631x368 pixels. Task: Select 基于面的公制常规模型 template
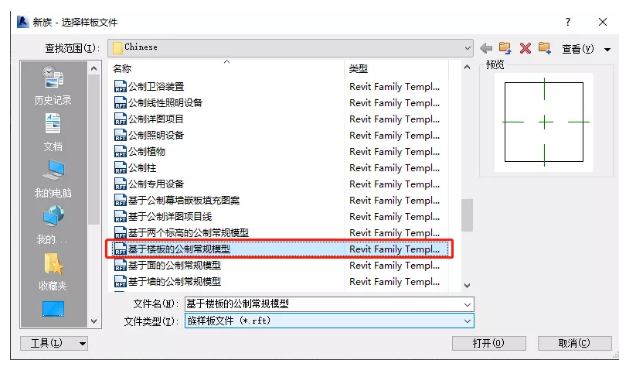pyautogui.click(x=174, y=265)
